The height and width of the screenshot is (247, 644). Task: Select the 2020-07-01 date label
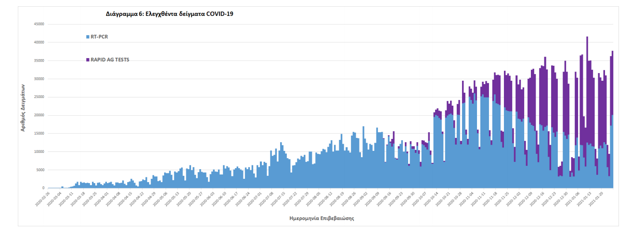click(x=254, y=198)
